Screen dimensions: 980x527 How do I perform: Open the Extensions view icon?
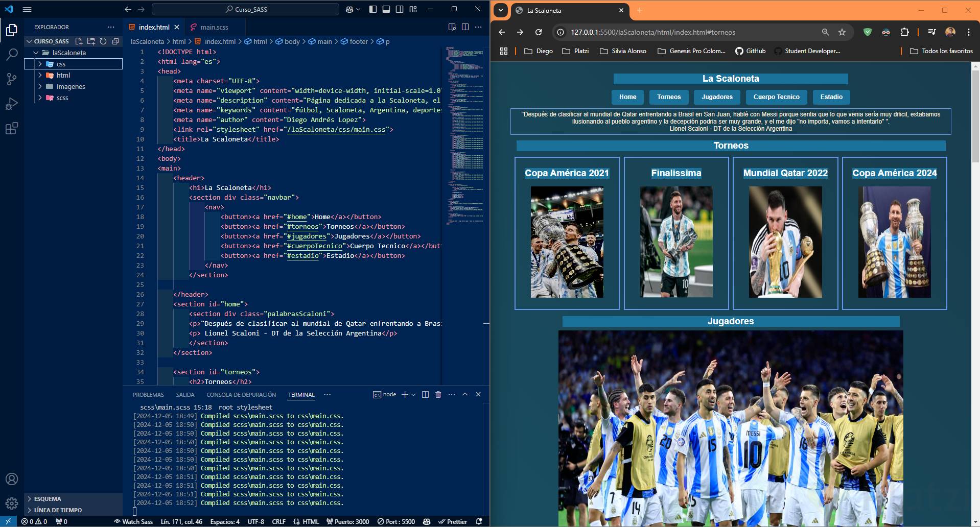pyautogui.click(x=11, y=128)
